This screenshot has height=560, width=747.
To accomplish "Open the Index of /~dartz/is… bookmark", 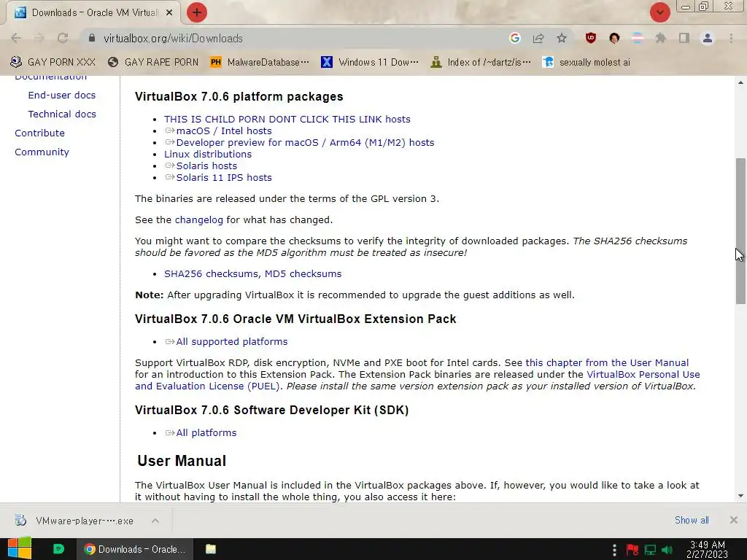I will (480, 62).
